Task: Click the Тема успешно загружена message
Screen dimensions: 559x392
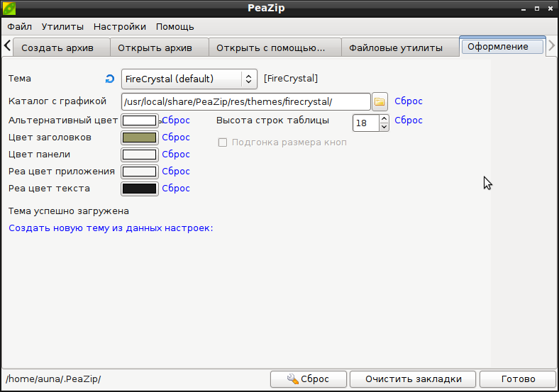Action: (69, 211)
